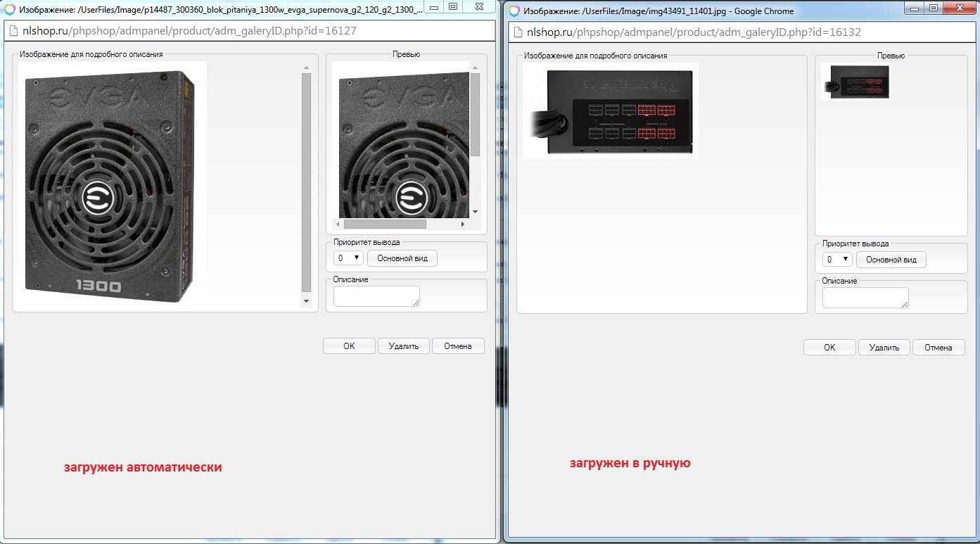Click Отмена button in right window

click(x=938, y=347)
